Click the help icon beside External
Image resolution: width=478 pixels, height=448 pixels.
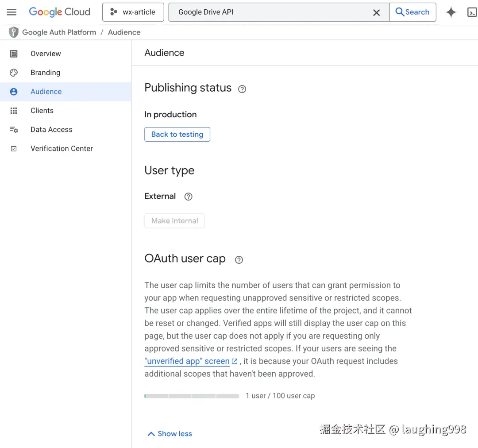189,197
